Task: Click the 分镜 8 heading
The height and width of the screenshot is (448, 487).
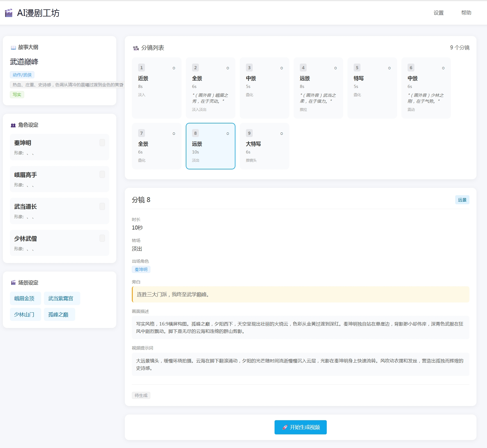Action: (141, 200)
